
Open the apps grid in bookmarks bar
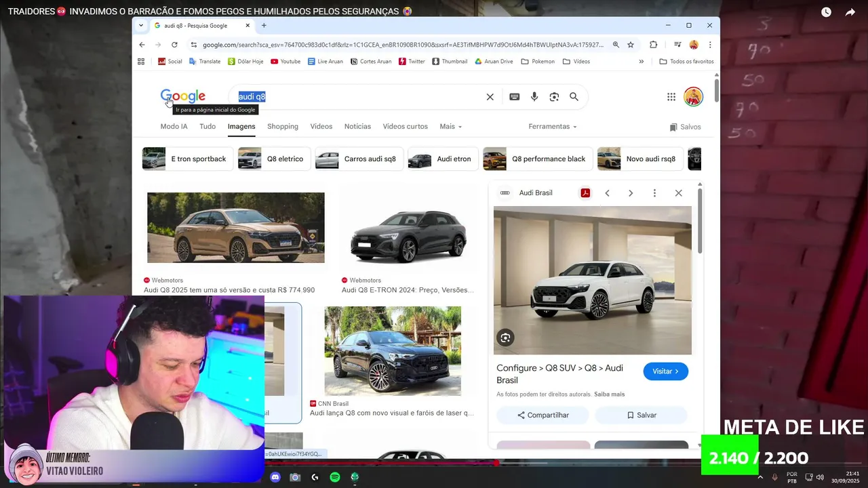[141, 61]
